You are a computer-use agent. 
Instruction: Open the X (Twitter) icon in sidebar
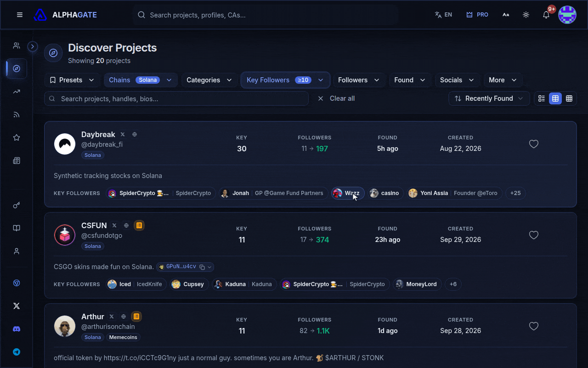(x=17, y=306)
